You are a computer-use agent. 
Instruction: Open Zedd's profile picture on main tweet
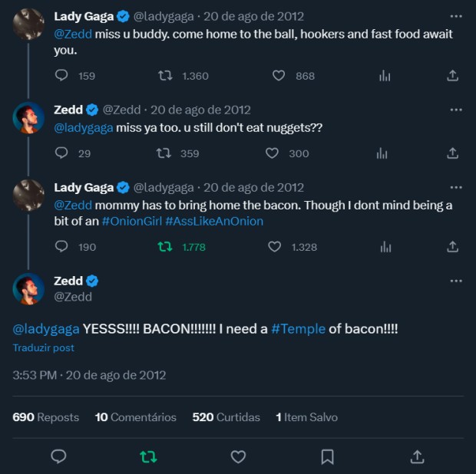29,288
